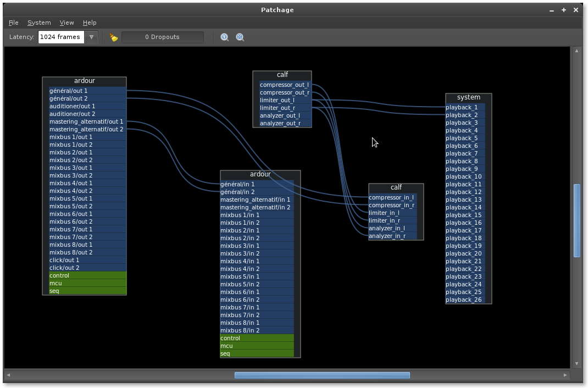Select the calf compressor_out_l port
Viewport: 588px width, 388px height.
284,85
